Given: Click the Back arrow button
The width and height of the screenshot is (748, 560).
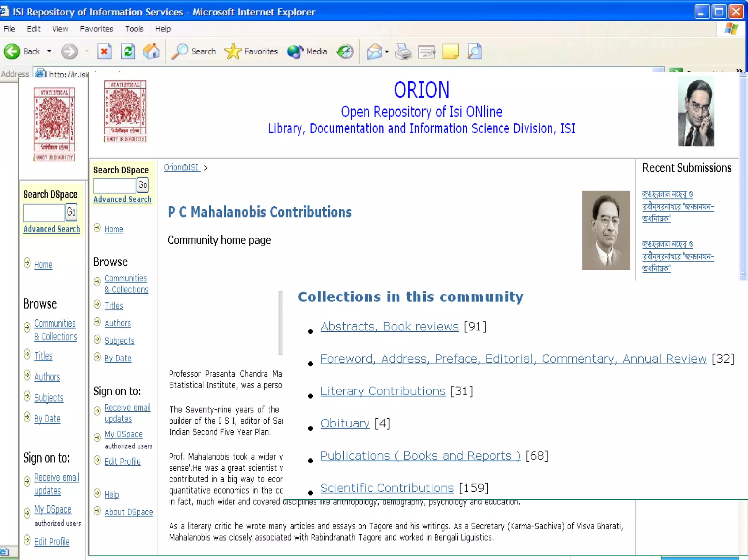Looking at the screenshot, I should [12, 52].
